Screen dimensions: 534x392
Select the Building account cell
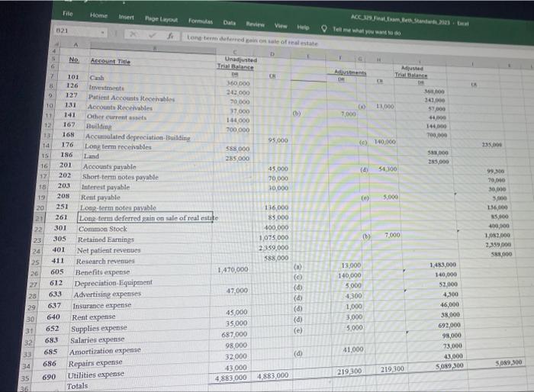[x=98, y=126]
